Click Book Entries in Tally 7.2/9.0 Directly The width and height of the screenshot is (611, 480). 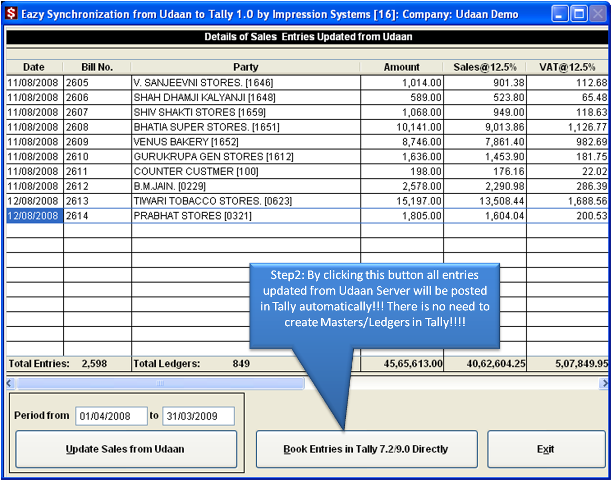point(367,449)
